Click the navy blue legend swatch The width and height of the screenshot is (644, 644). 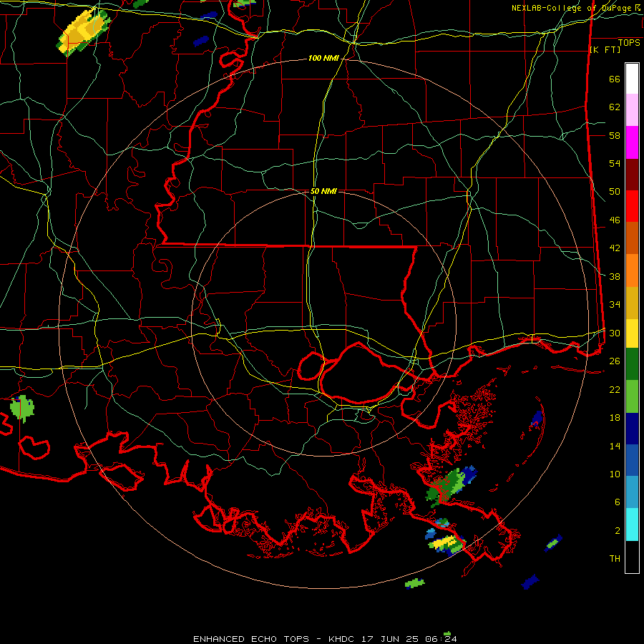point(632,429)
